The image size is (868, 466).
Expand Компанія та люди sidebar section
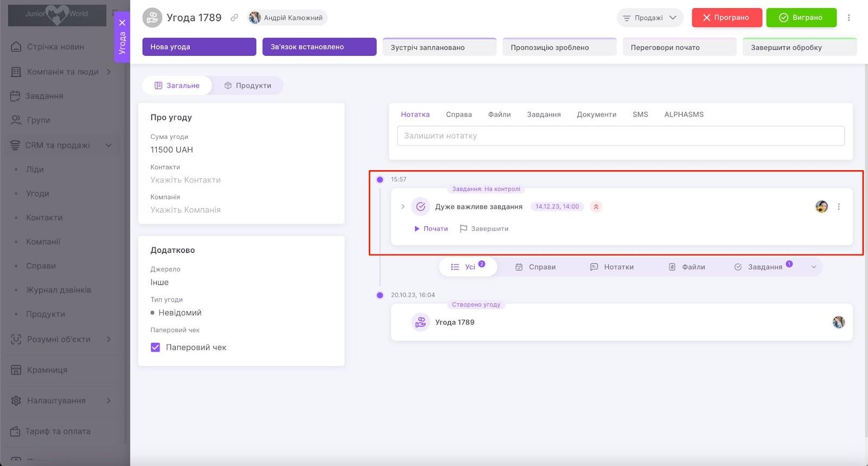(x=108, y=72)
